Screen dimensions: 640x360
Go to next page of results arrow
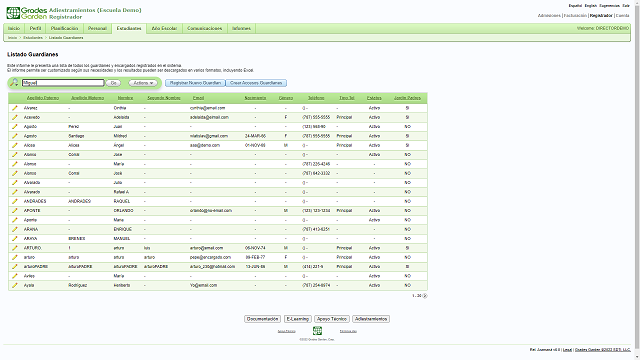coord(425,296)
